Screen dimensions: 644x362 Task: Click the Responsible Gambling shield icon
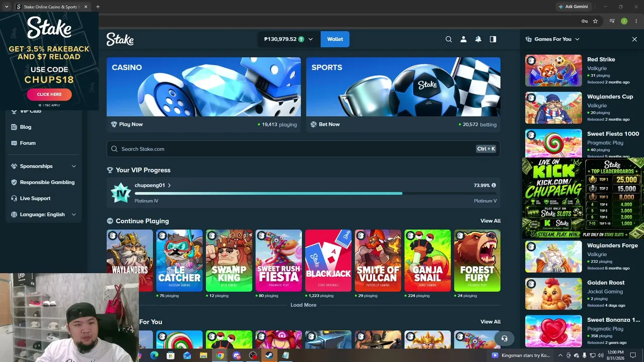pos(14,183)
